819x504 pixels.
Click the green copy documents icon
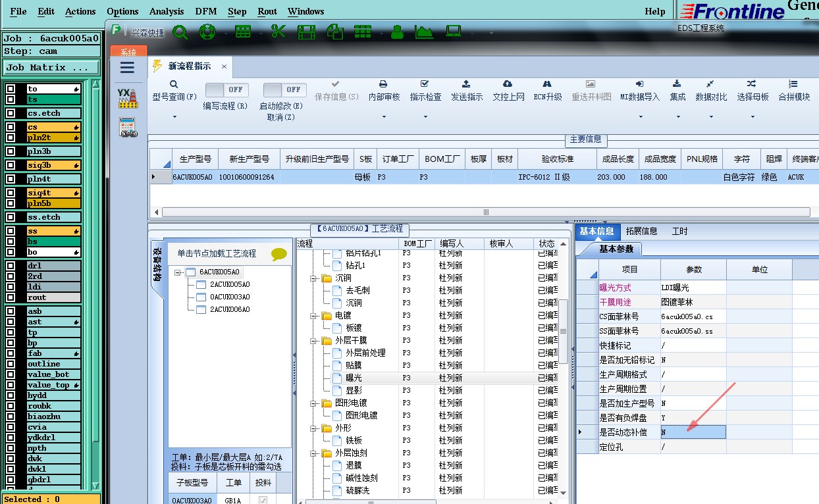(334, 31)
